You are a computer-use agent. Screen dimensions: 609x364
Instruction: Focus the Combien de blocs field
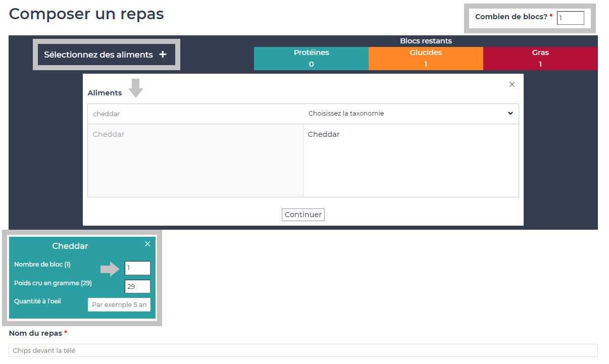[570, 18]
